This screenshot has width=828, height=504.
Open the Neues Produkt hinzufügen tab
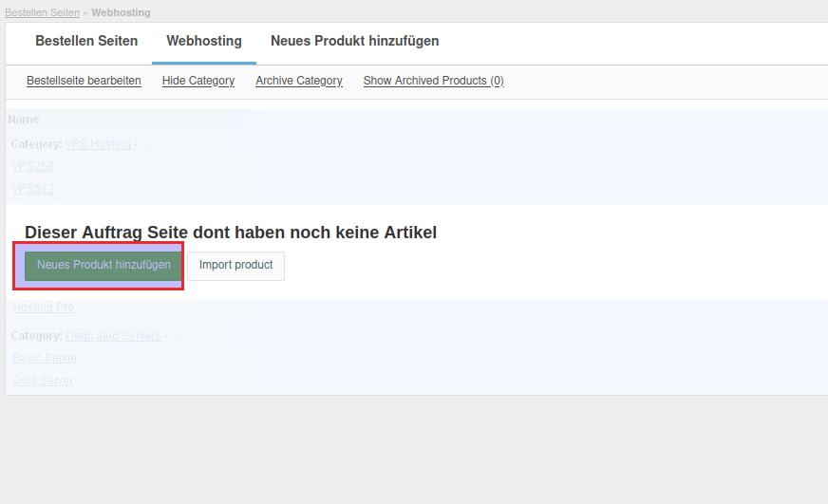tap(354, 42)
